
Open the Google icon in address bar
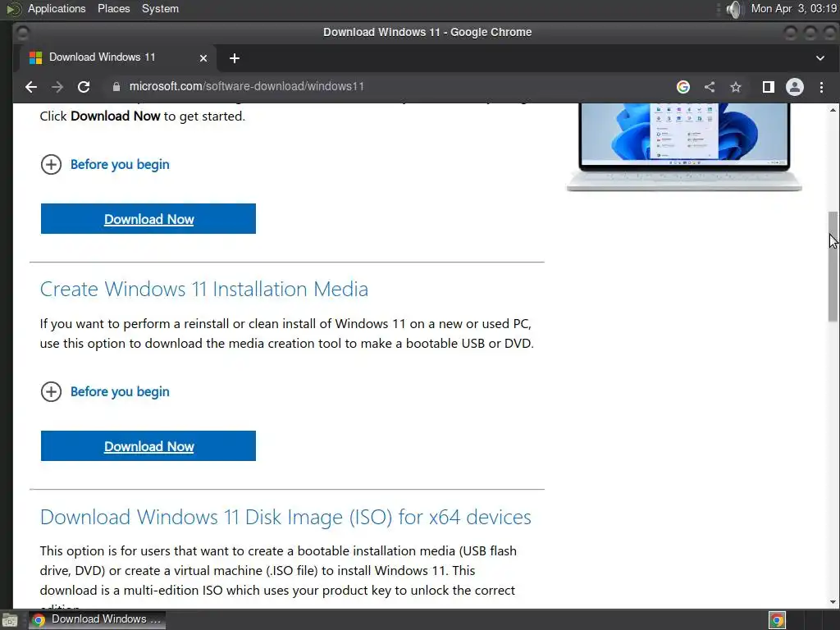point(683,87)
